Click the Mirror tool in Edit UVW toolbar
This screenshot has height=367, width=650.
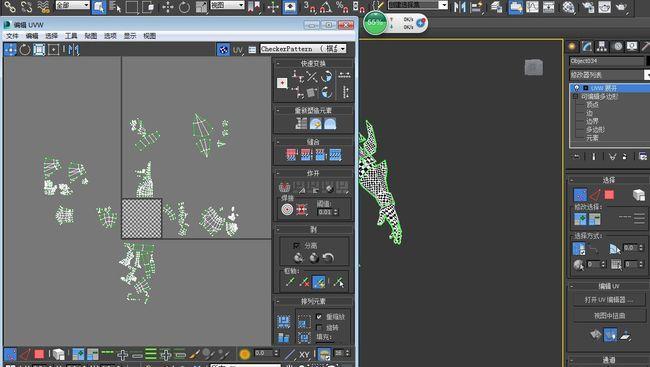point(74,50)
